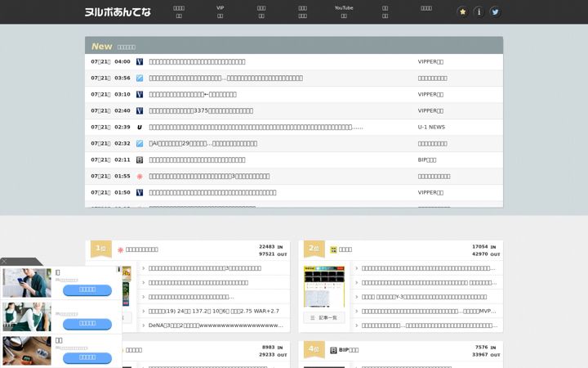Click the VIPPER site name in the 03:10 row
The image size is (588, 368).
(x=430, y=94)
